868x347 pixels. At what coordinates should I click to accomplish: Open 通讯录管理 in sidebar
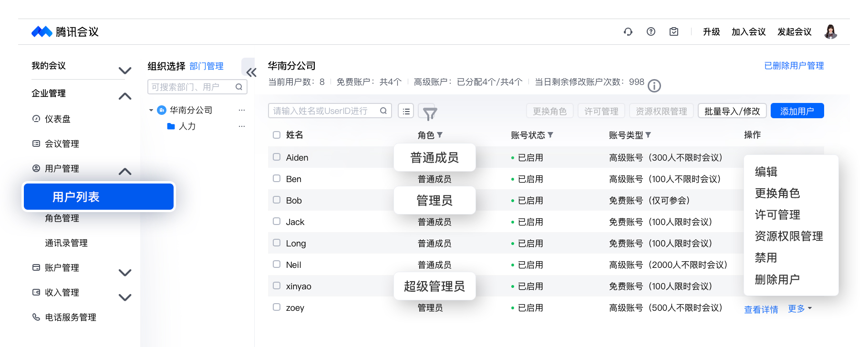66,243
